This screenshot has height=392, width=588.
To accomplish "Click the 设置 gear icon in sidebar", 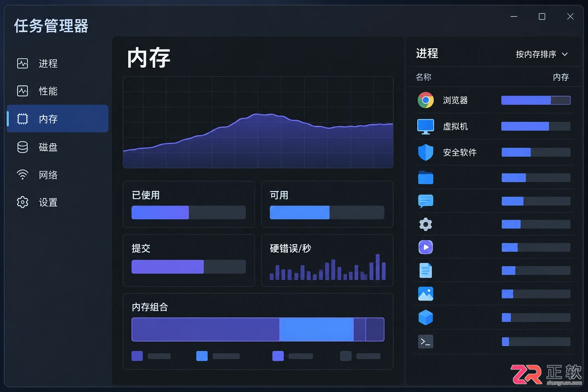I will pos(22,202).
